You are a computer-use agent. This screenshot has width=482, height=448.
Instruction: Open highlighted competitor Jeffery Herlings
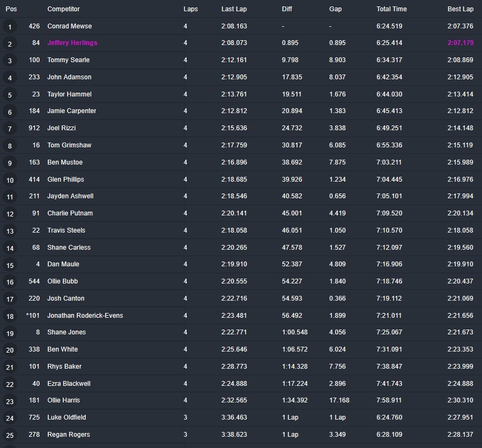tap(72, 43)
